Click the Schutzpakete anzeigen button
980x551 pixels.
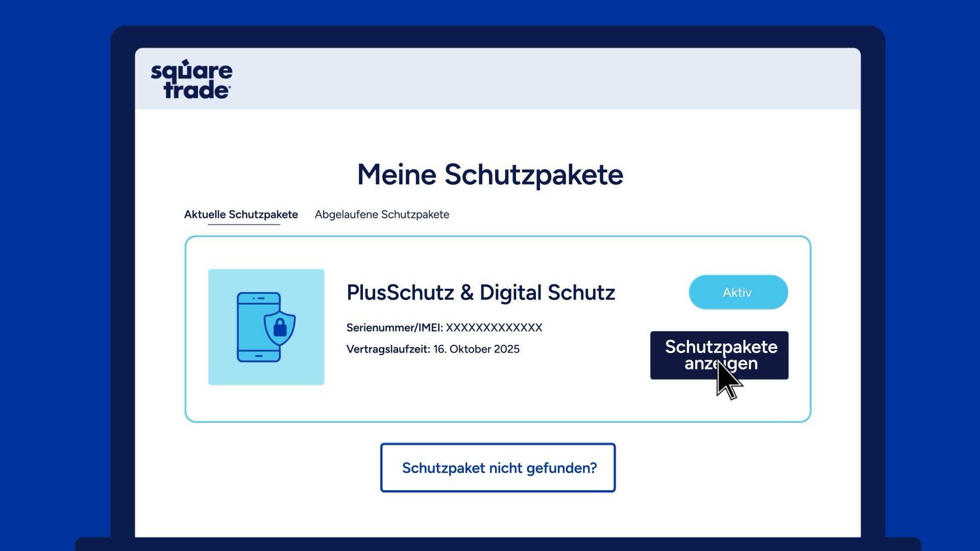tap(719, 355)
